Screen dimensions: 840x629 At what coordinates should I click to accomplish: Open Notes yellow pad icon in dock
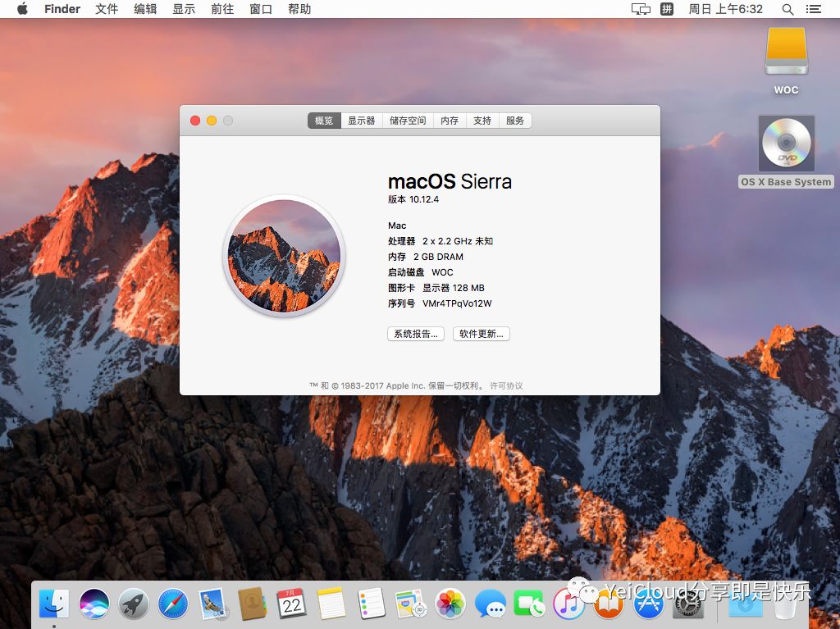point(331,604)
